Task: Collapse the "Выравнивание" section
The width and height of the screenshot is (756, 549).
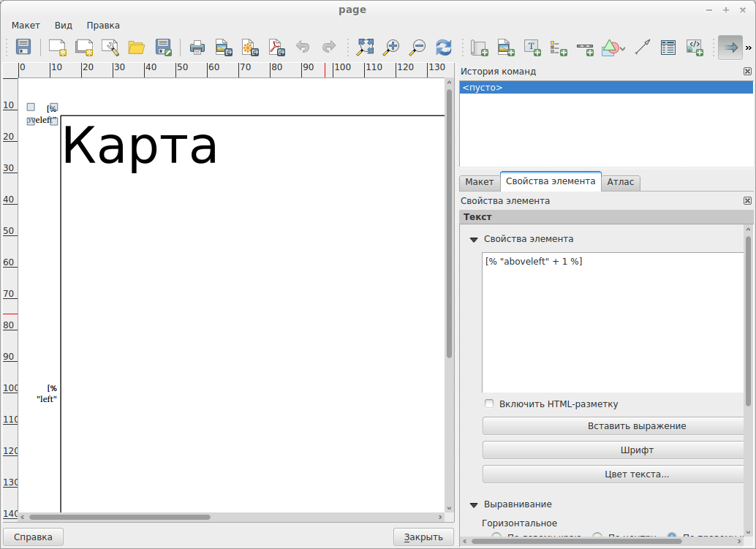Action: tap(473, 504)
